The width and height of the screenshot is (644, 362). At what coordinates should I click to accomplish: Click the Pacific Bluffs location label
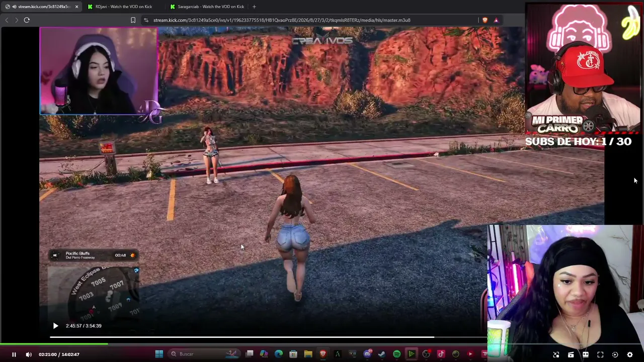click(77, 253)
